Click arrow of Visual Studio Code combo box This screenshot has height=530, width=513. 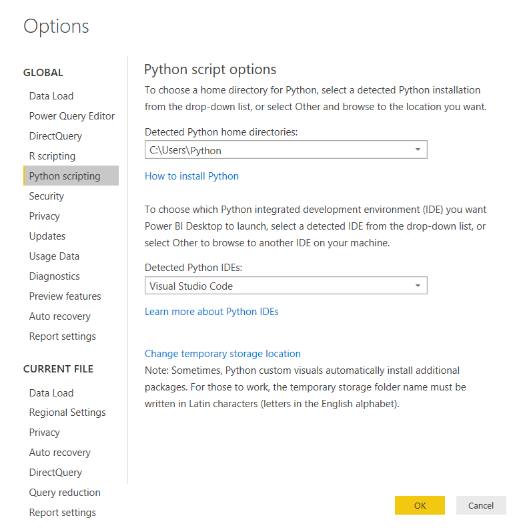(418, 286)
